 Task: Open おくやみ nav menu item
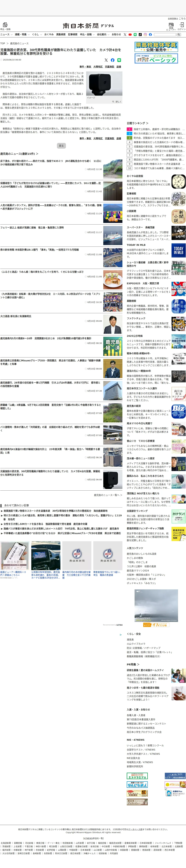pyautogui.click(x=49, y=34)
